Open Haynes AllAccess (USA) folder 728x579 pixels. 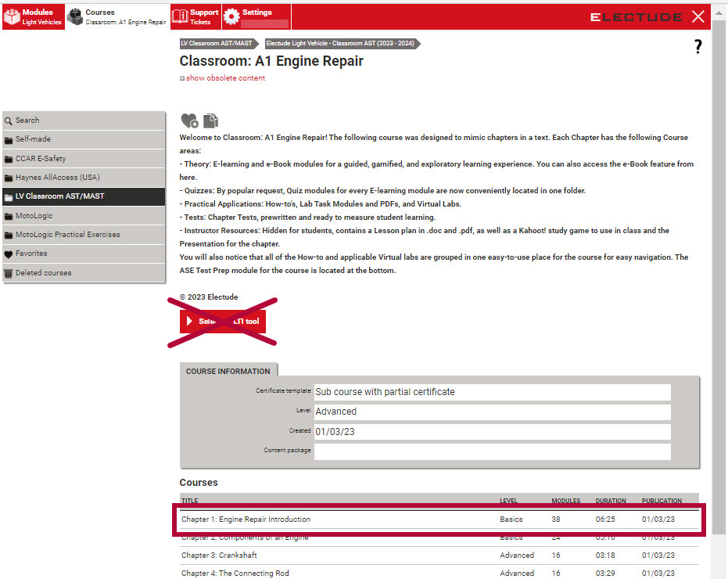pyautogui.click(x=84, y=178)
